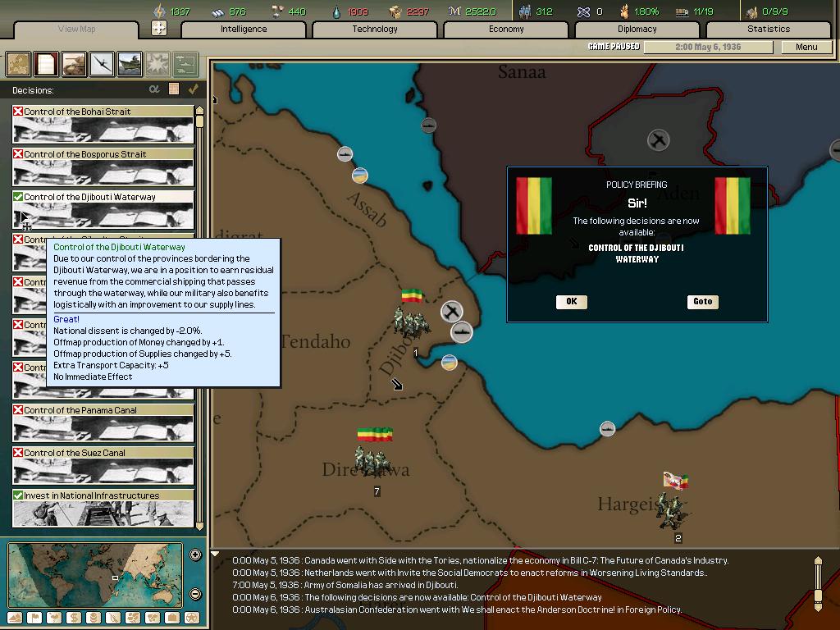Click log entry about Netherlands Social Democrats
Image resolution: width=840 pixels, height=630 pixels.
click(x=470, y=573)
